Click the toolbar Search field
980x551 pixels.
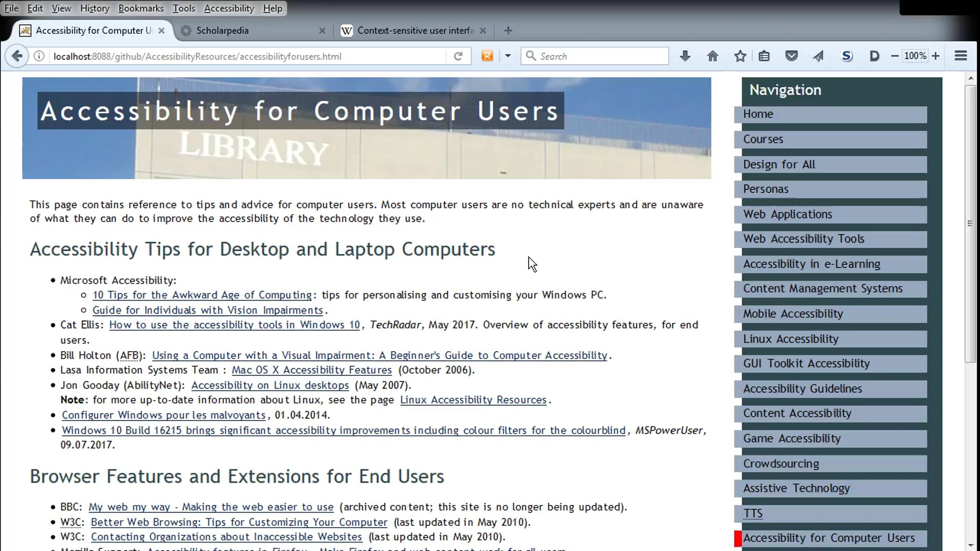point(600,56)
